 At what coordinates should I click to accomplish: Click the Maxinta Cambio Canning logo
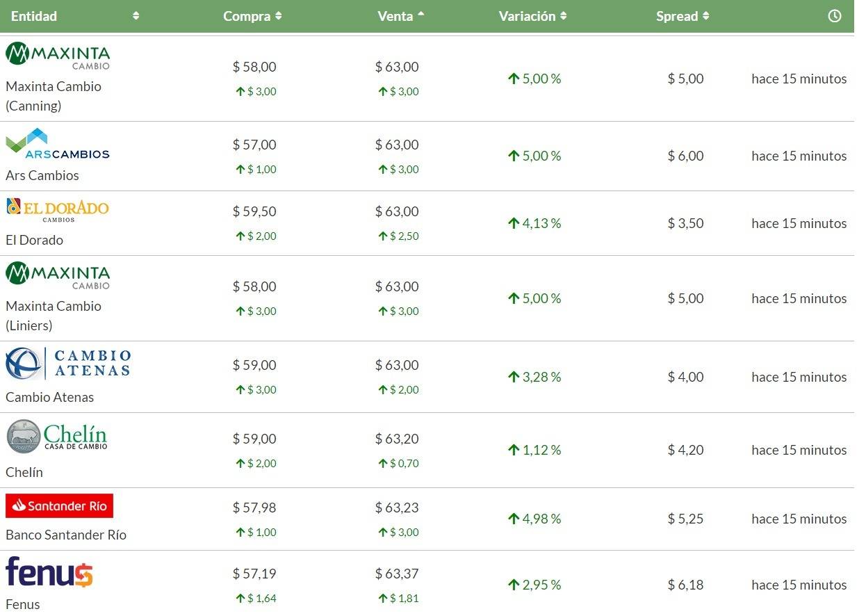(58, 56)
